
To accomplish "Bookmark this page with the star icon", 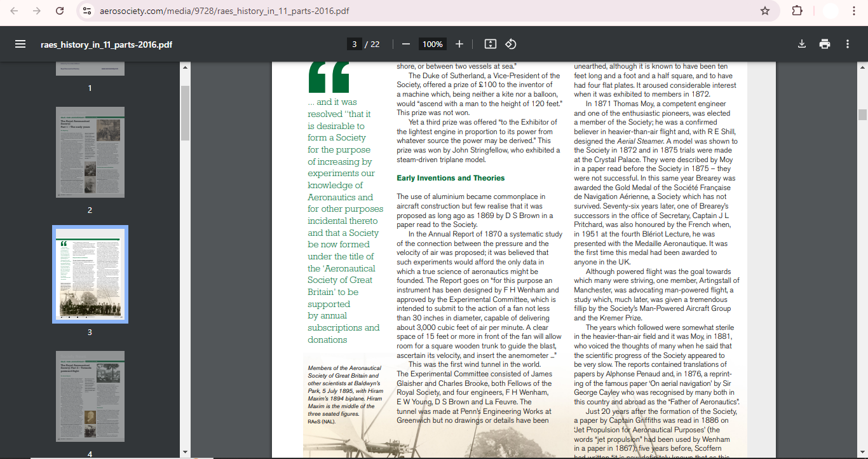I will [x=765, y=11].
